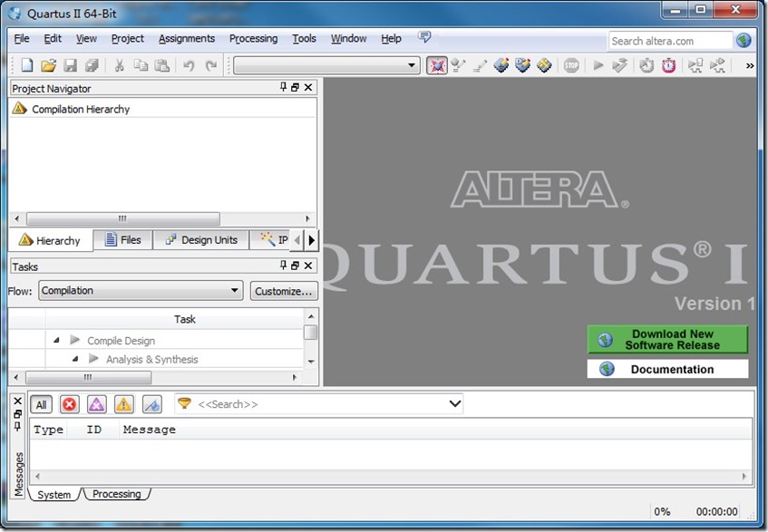Toggle the flagged messages filter
The image size is (768, 532).
(151, 404)
